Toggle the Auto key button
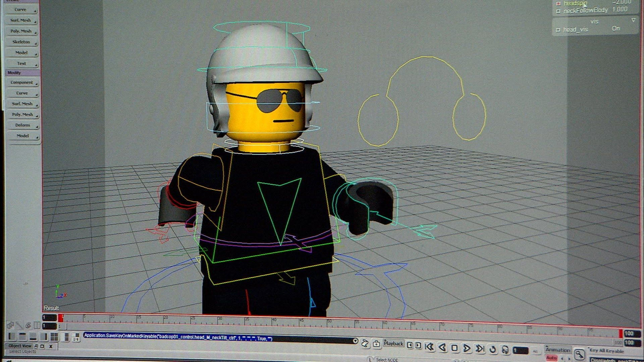 pyautogui.click(x=551, y=358)
